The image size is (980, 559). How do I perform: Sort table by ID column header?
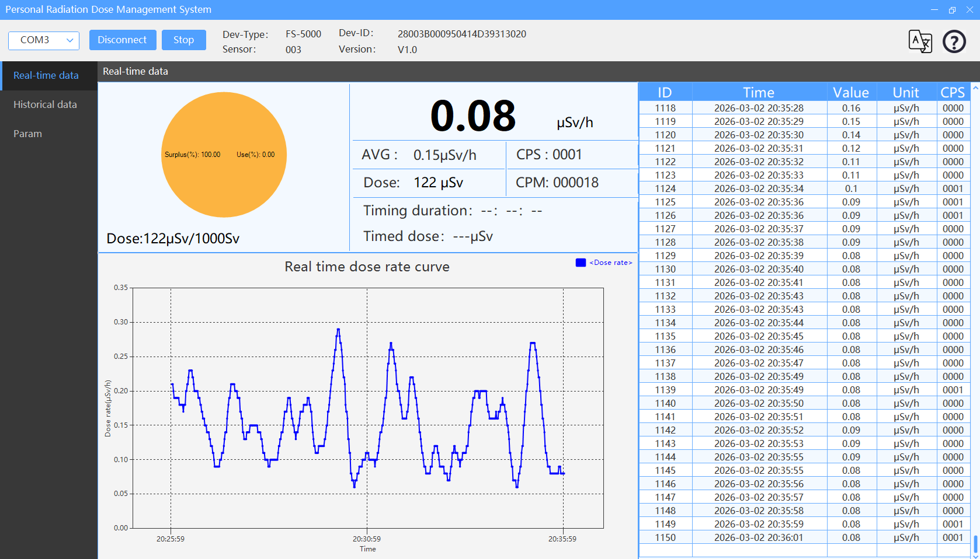pyautogui.click(x=665, y=92)
